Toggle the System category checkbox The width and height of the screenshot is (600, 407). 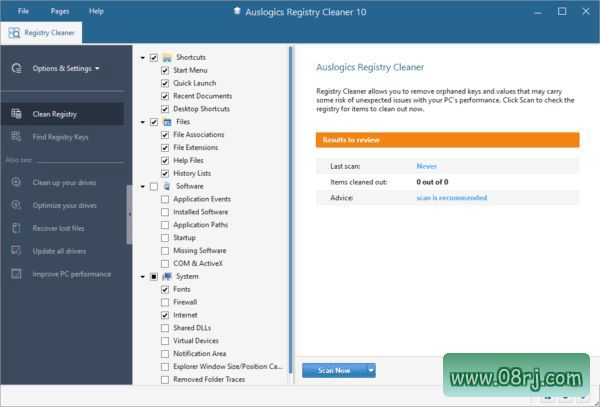154,277
